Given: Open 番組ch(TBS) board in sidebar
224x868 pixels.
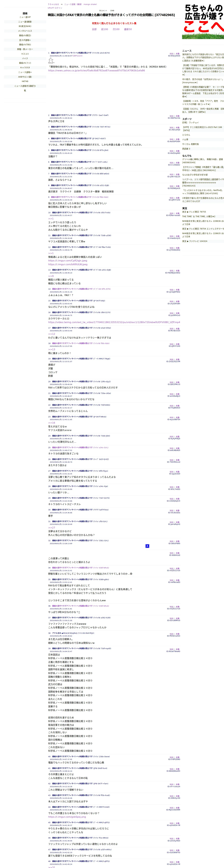Looking at the screenshot, I should pos(25,44).
